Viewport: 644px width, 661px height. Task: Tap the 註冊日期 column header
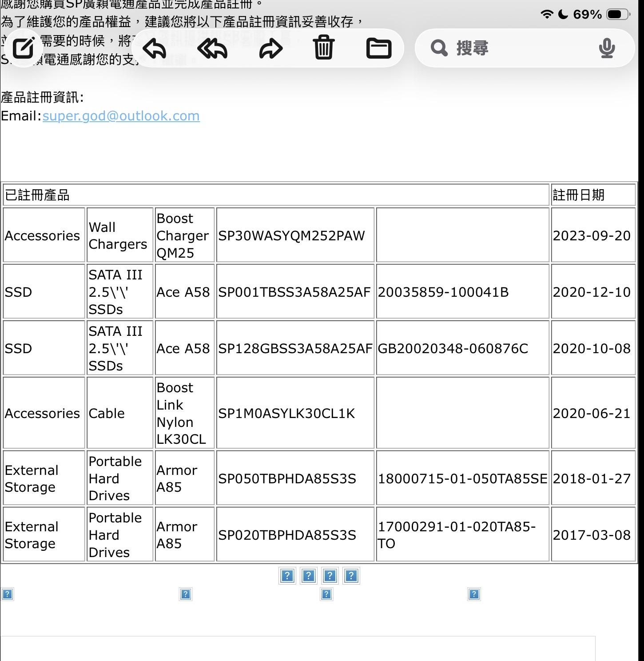coord(578,195)
